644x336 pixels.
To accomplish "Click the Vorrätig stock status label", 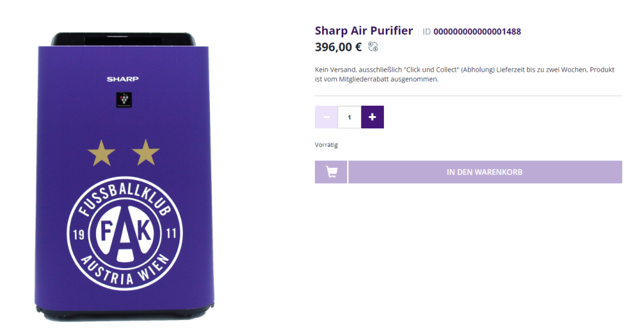I will 327,144.
